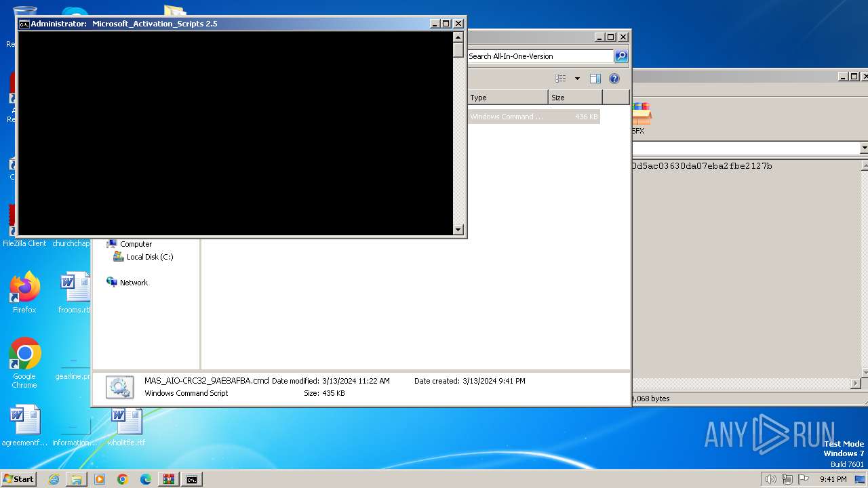Select the agreementf... document on the desktop

pos(24,426)
